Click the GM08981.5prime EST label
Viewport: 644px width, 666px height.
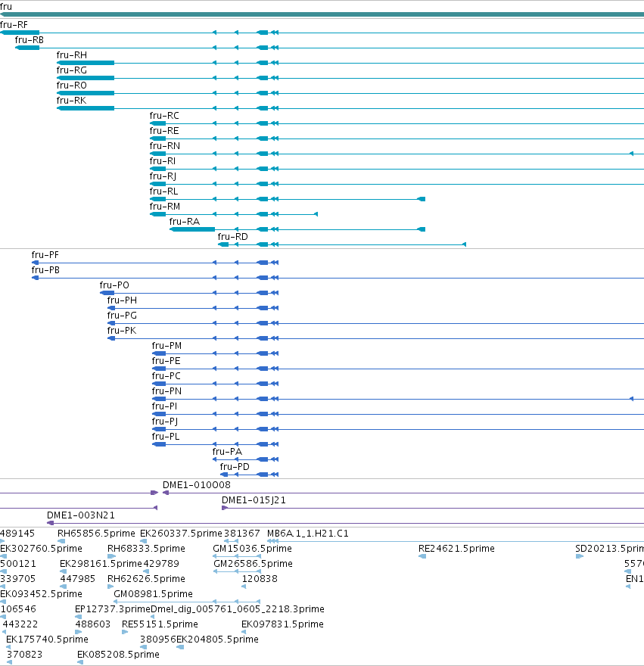[x=153, y=594]
